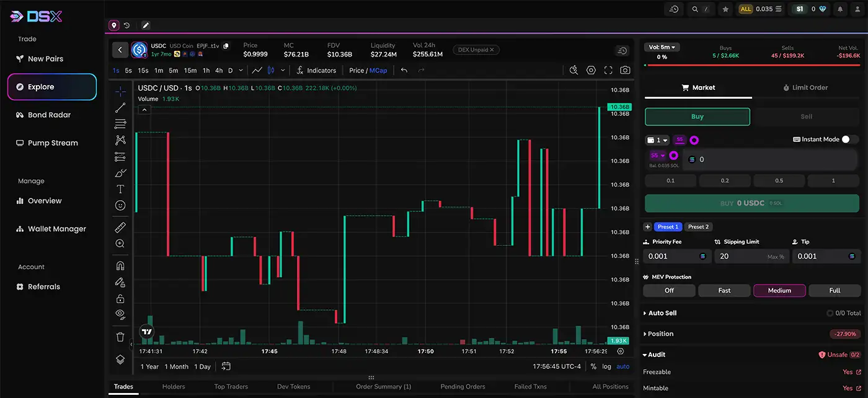The height and width of the screenshot is (398, 868).
Task: Switch to the Limit Order tab
Action: point(805,88)
